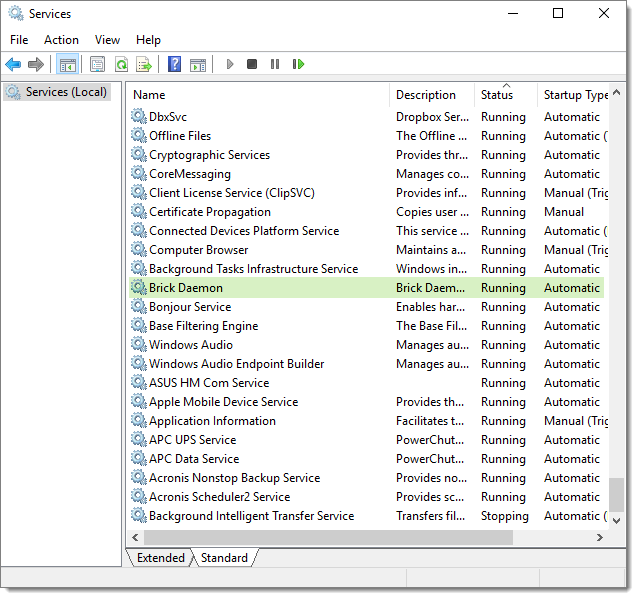This screenshot has width=637, height=598.
Task: Click the horizontal scrollbar thumb
Action: pos(328,537)
